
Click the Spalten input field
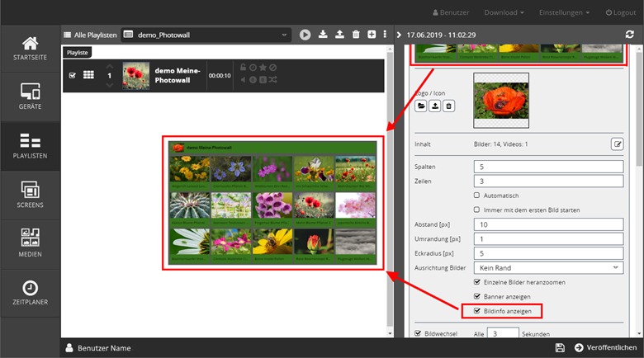click(548, 166)
